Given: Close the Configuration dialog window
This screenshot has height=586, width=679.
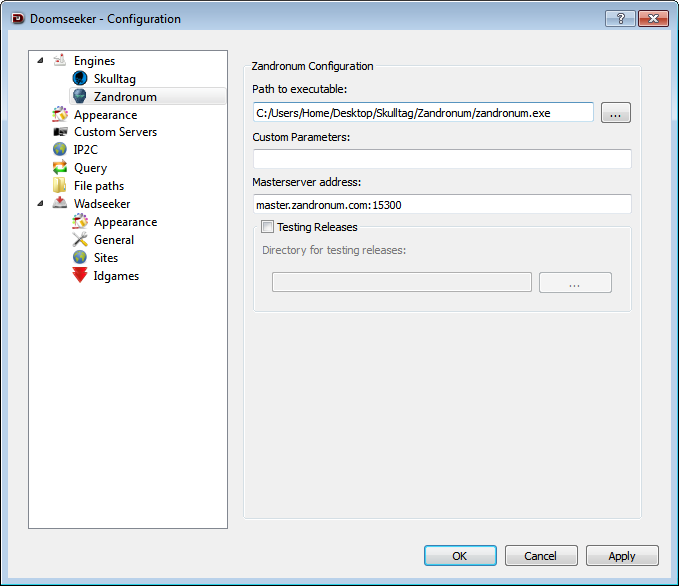Looking at the screenshot, I should click(653, 19).
